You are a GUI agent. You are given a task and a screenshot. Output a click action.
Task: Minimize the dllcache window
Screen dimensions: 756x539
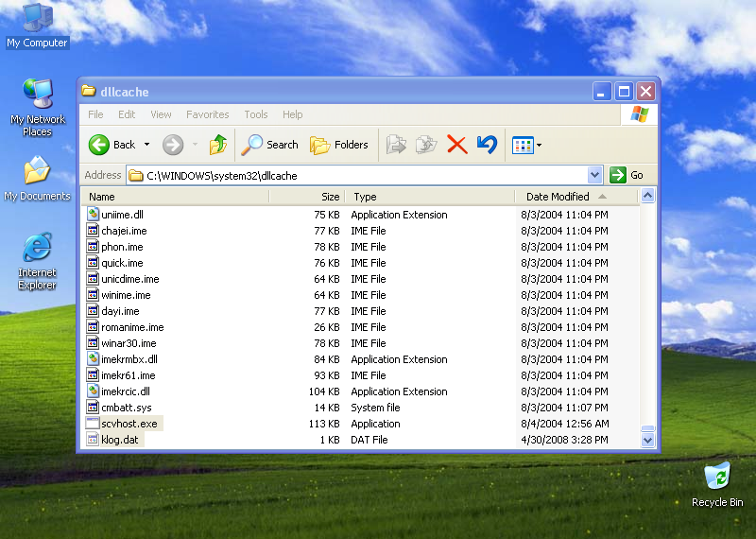coord(602,91)
